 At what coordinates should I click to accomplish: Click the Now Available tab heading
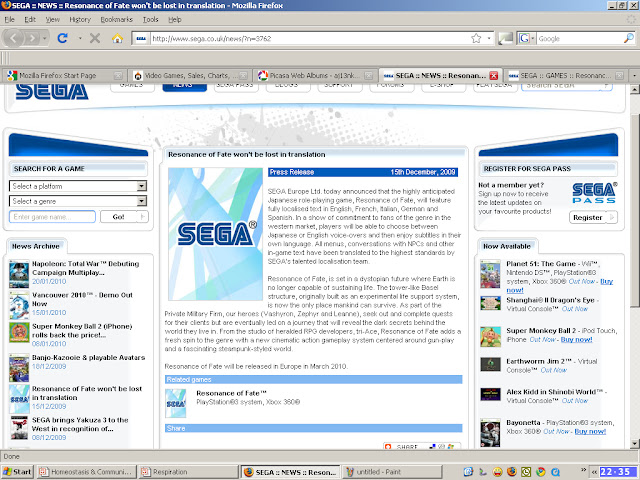tap(507, 246)
